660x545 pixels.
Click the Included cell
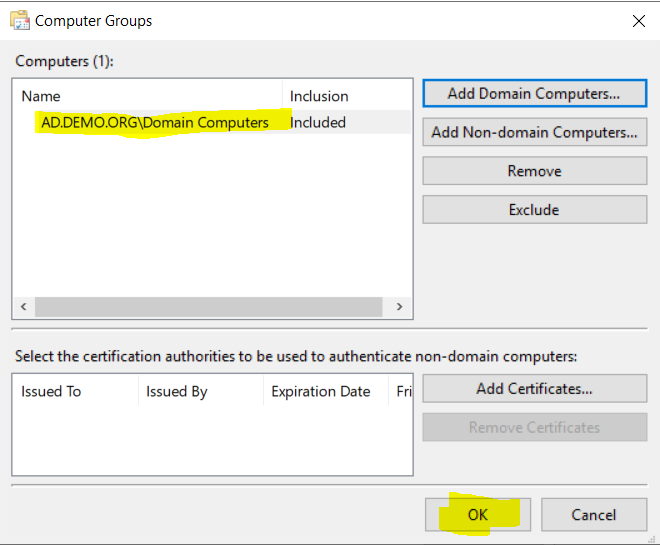[x=318, y=122]
